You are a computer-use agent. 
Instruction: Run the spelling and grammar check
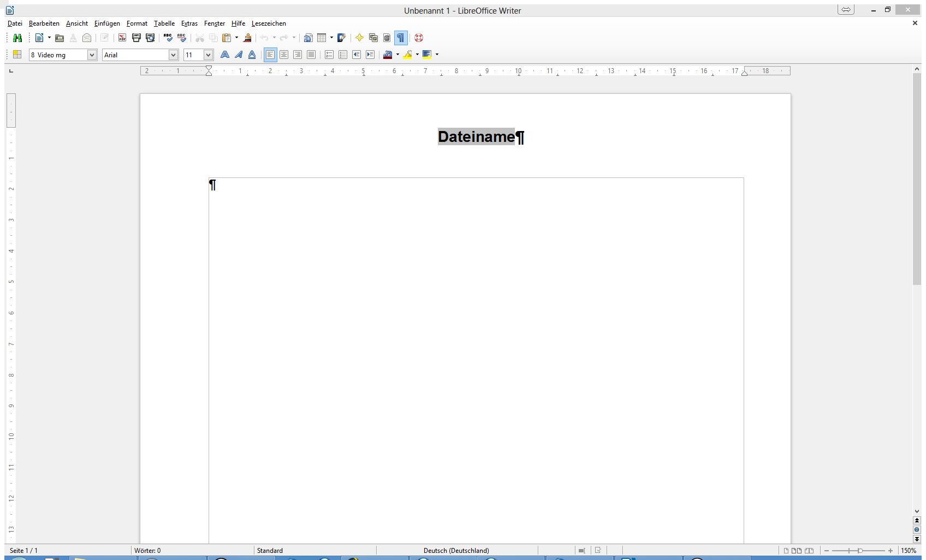tap(168, 38)
